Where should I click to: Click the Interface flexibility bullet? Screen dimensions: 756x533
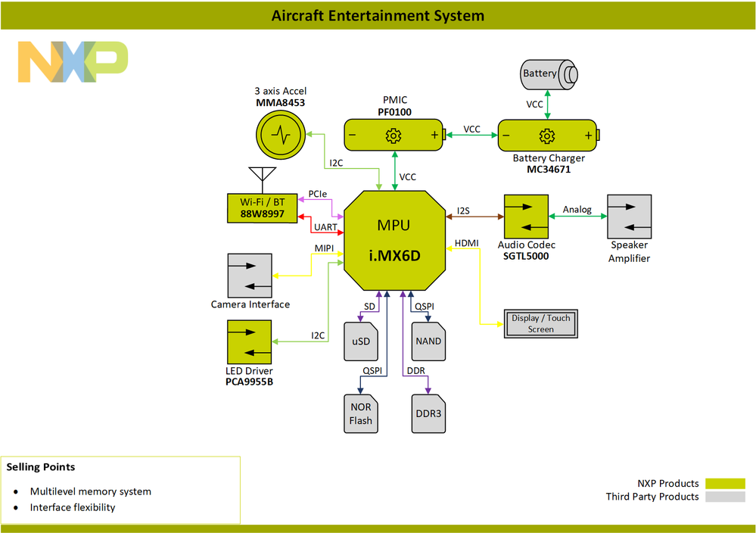click(x=73, y=507)
